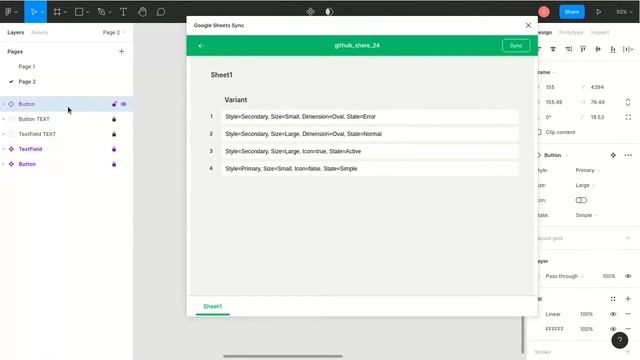Select variant row 1 with State=Error
The image size is (640, 360).
(370, 117)
